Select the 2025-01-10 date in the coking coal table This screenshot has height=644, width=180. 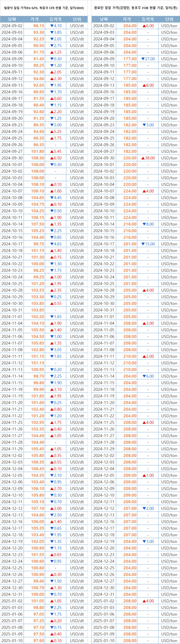[104, 640]
